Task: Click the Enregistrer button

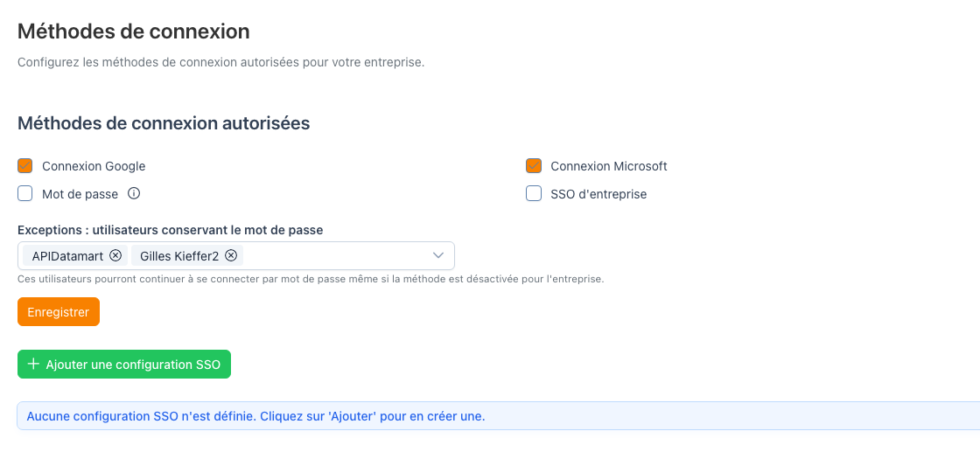Action: click(x=59, y=311)
